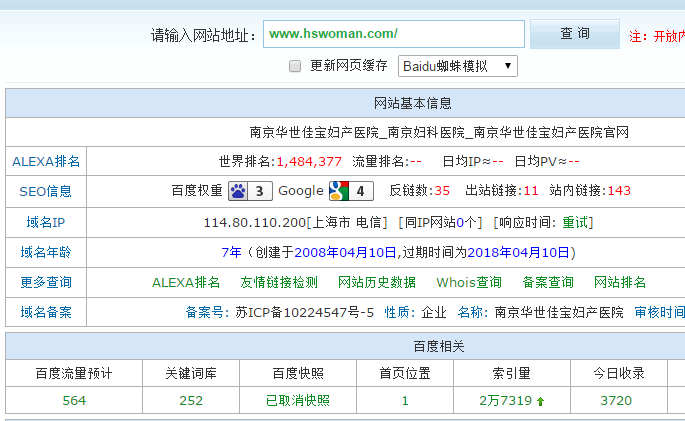Click the 域名年龄 label link

46,252
